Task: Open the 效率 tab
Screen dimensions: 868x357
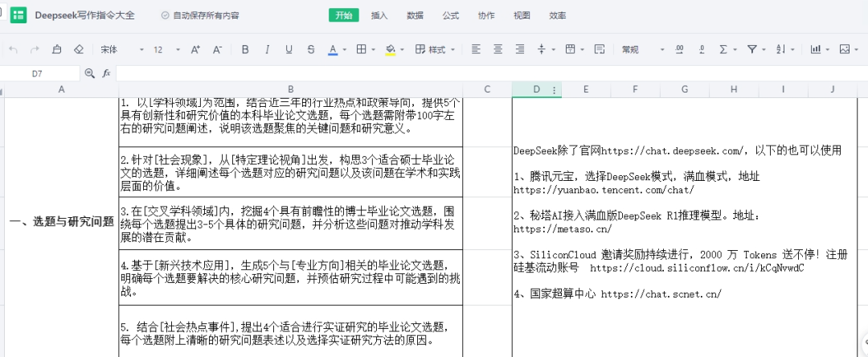Action: coord(558,15)
